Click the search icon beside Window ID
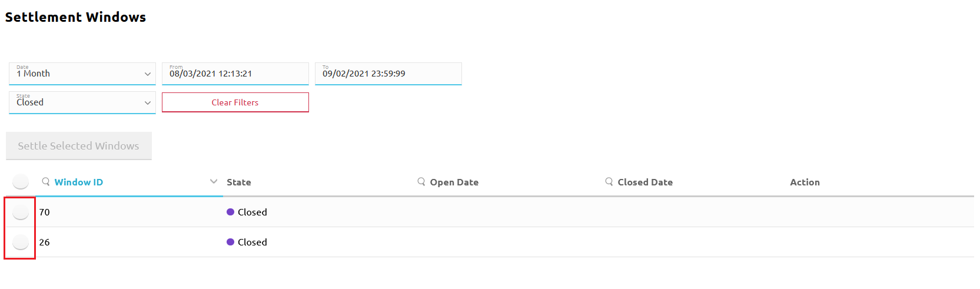The image size is (980, 289). pyautogui.click(x=45, y=182)
